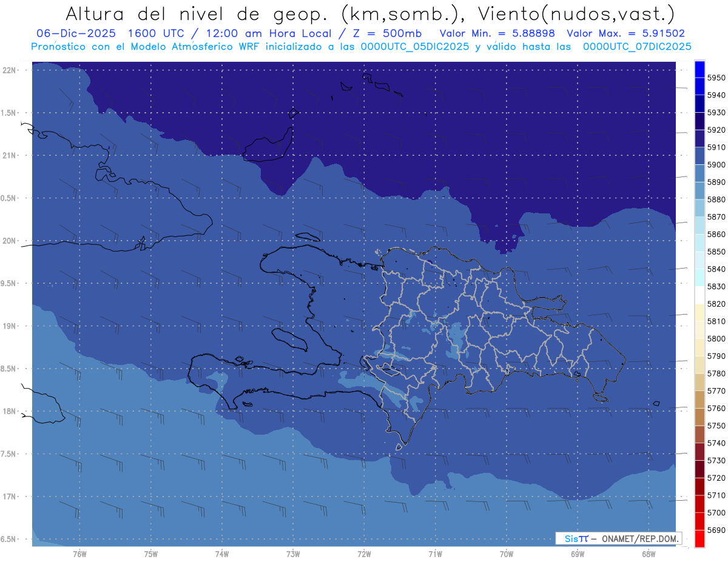Click the '73W' longitude label

point(293,554)
